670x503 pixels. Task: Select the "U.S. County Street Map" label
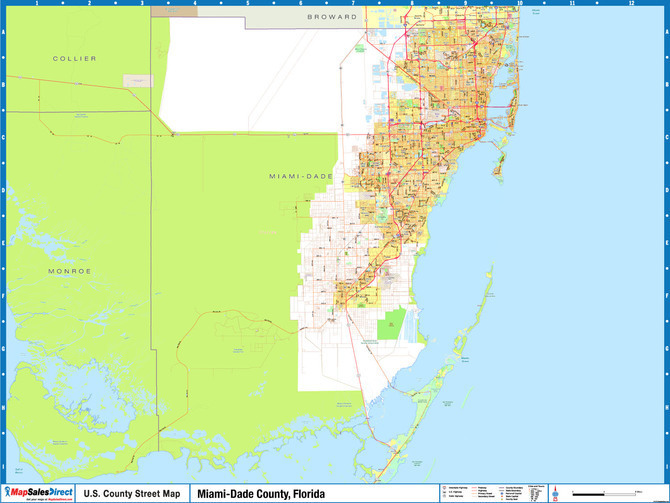coord(132,494)
